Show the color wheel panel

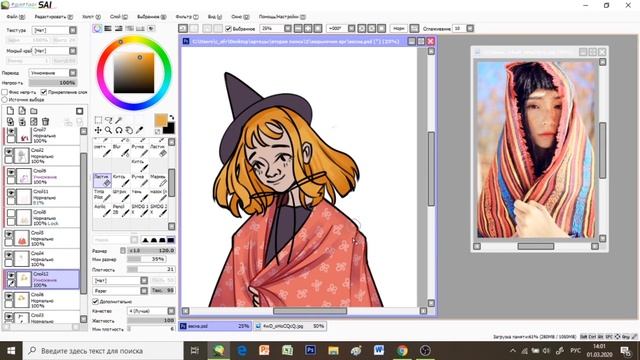coord(97,29)
